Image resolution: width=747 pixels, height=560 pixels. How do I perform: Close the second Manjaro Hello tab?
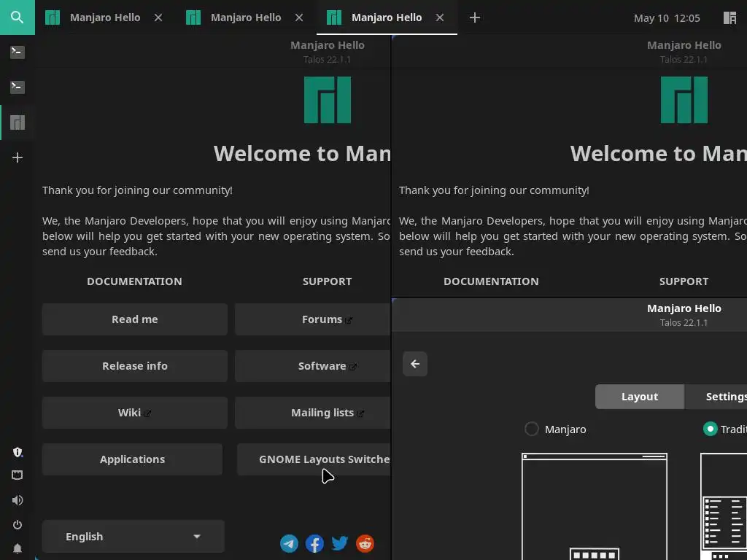(298, 17)
